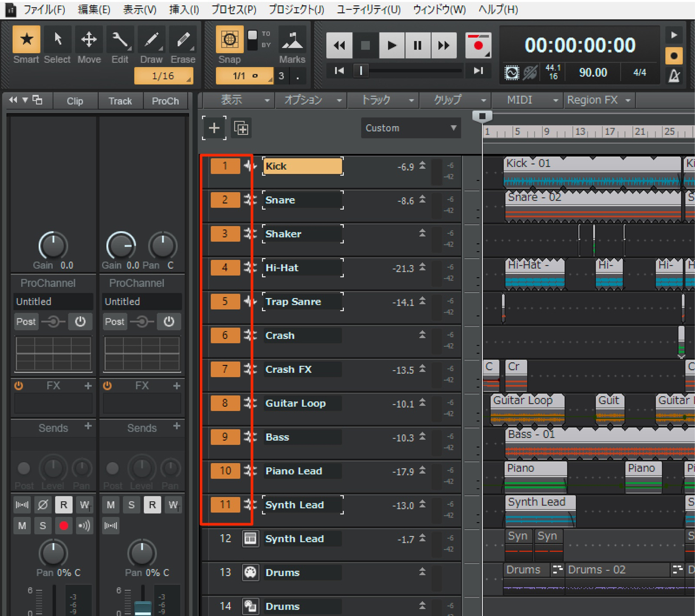
Task: Open the ヘルプ(H) menu
Action: coord(498,10)
